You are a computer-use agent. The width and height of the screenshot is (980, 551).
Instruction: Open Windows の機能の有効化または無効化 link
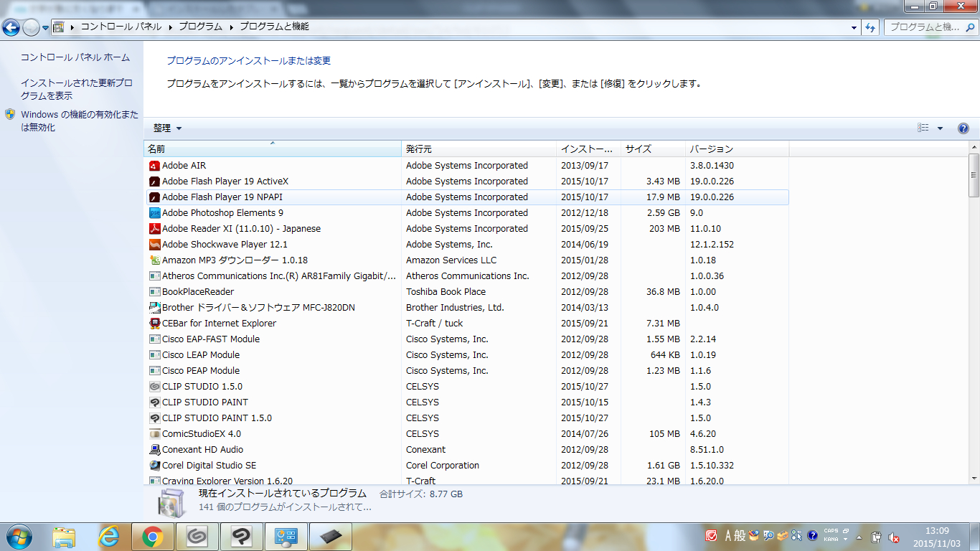[79, 121]
